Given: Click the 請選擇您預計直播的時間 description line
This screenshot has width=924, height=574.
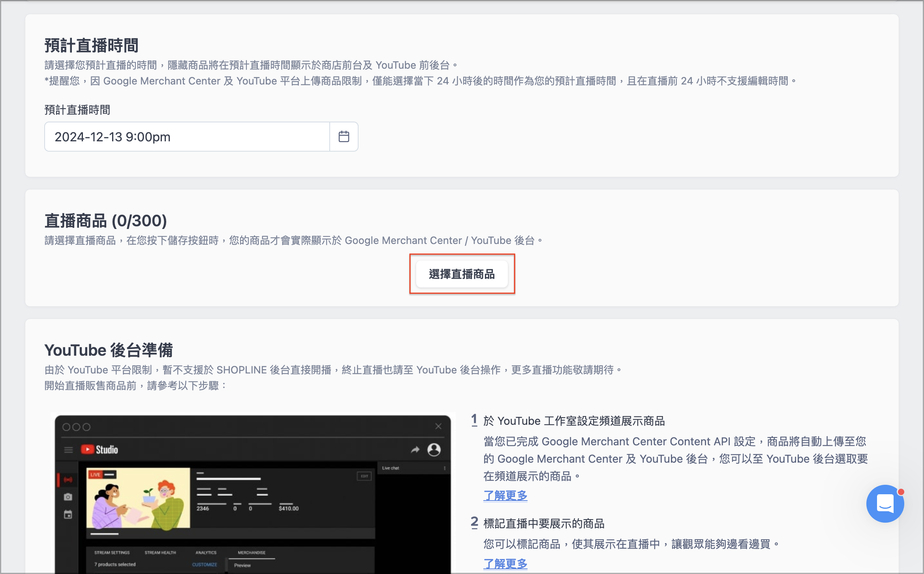Looking at the screenshot, I should [251, 65].
